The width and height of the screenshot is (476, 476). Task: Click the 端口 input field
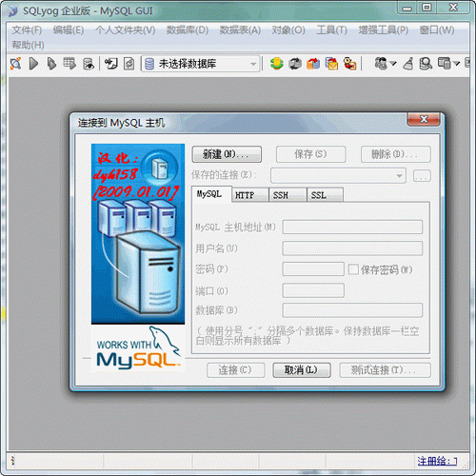[313, 290]
